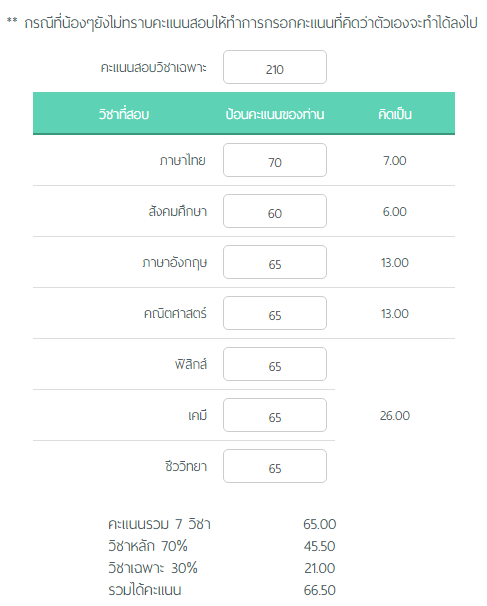Click the คะแนนสอบวิชาเฉพาะ input field
Image resolution: width=487 pixels, height=606 pixels.
[x=275, y=67]
